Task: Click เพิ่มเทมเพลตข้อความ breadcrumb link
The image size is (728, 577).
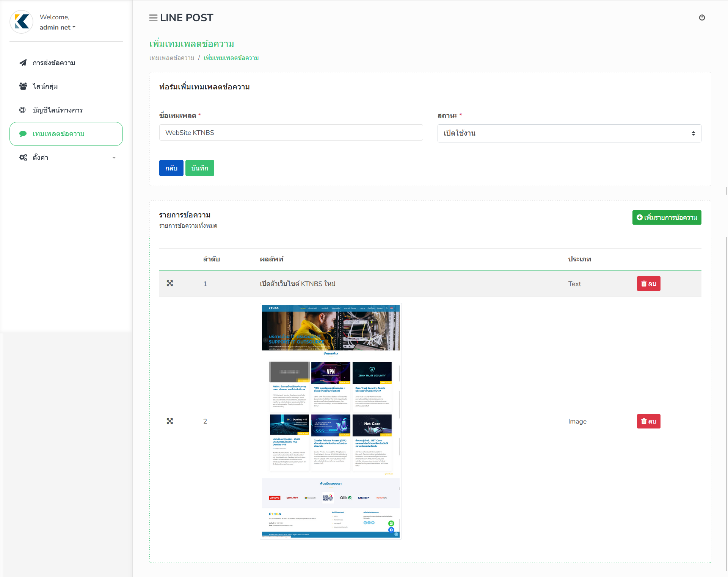Action: pyautogui.click(x=231, y=58)
